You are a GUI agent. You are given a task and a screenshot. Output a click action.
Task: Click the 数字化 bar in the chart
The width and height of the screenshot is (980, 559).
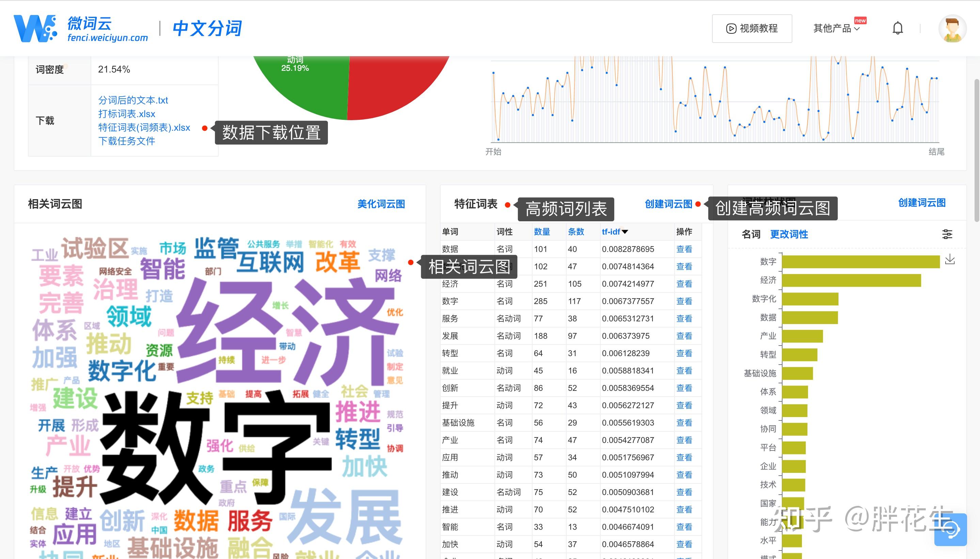pyautogui.click(x=810, y=299)
